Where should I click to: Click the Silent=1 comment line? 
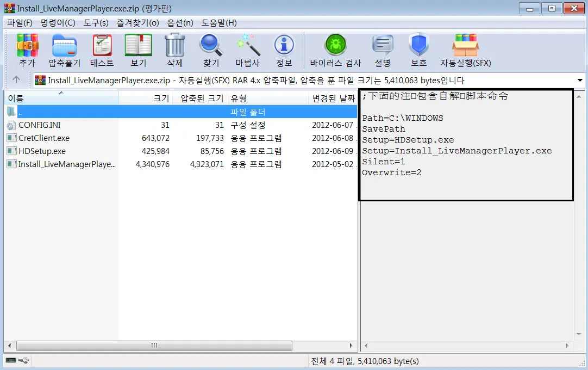coord(383,162)
